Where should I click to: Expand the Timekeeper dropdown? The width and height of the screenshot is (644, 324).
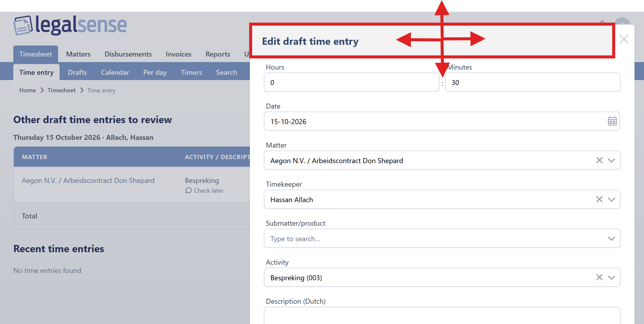pos(611,199)
